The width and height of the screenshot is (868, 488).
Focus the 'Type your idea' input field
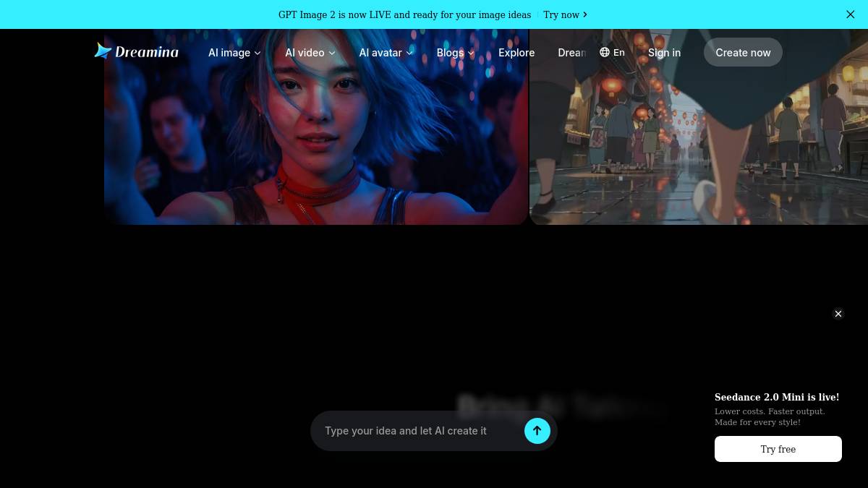tap(420, 431)
